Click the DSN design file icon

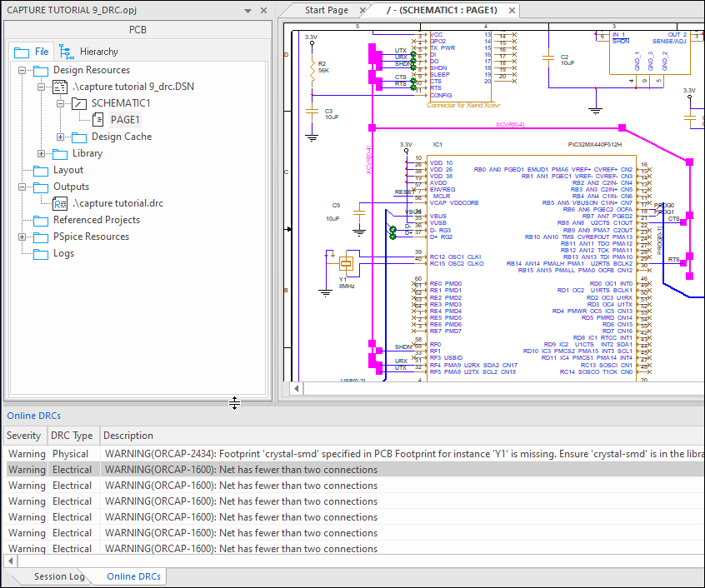60,87
